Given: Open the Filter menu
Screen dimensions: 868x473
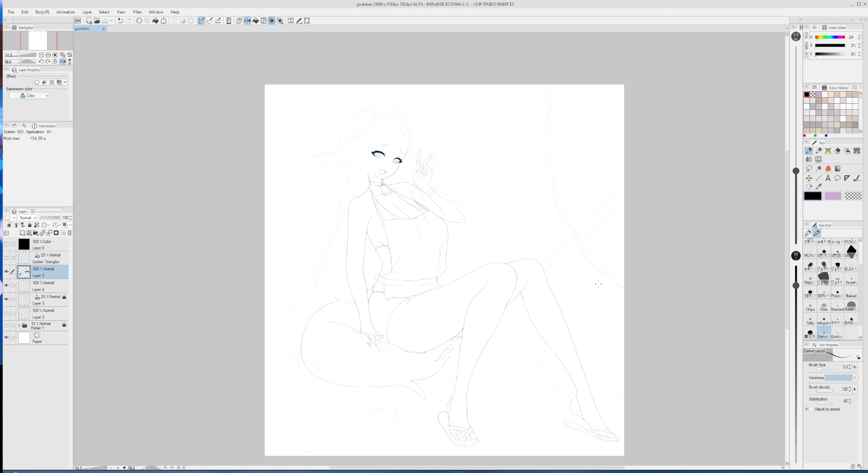Looking at the screenshot, I should [137, 12].
